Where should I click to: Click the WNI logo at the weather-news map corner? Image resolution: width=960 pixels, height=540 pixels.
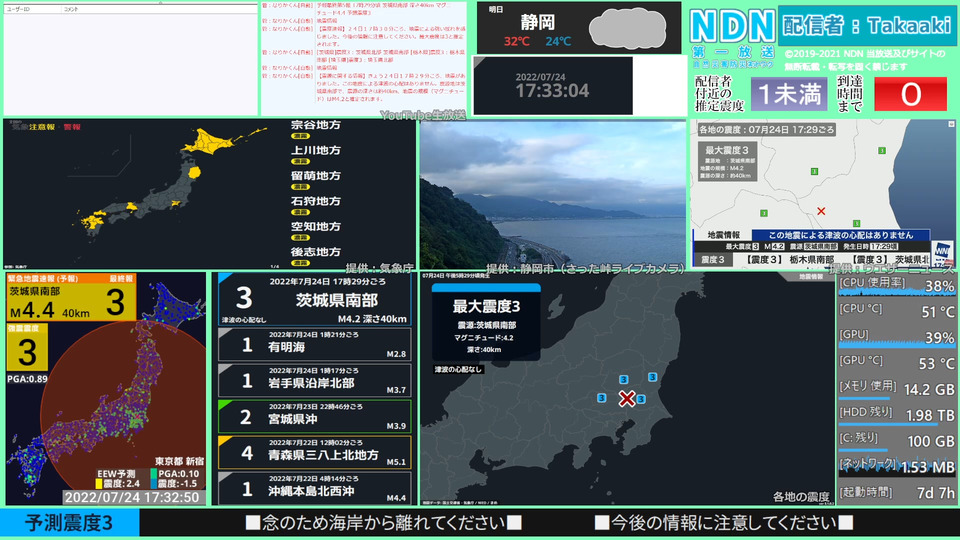(942, 251)
